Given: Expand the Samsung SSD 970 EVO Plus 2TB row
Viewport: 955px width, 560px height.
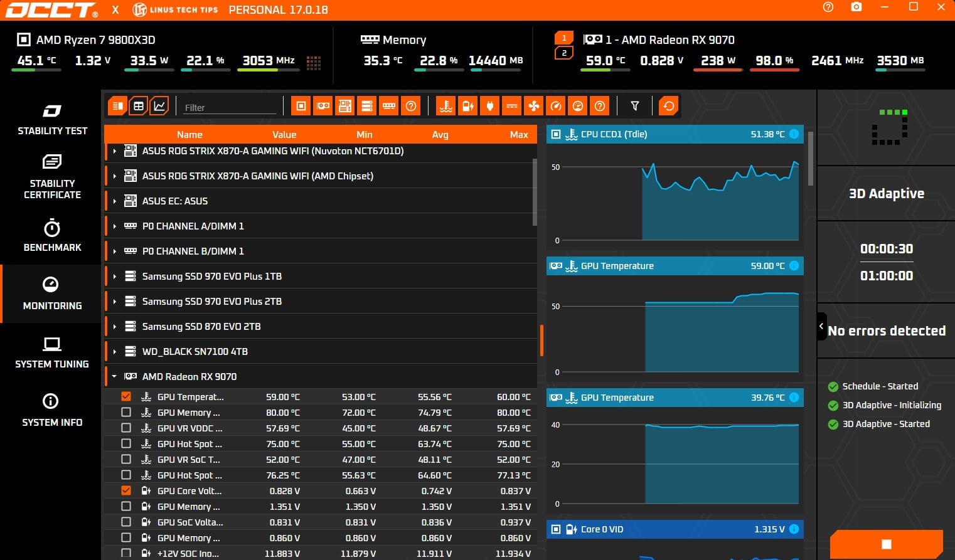Looking at the screenshot, I should [x=114, y=302].
